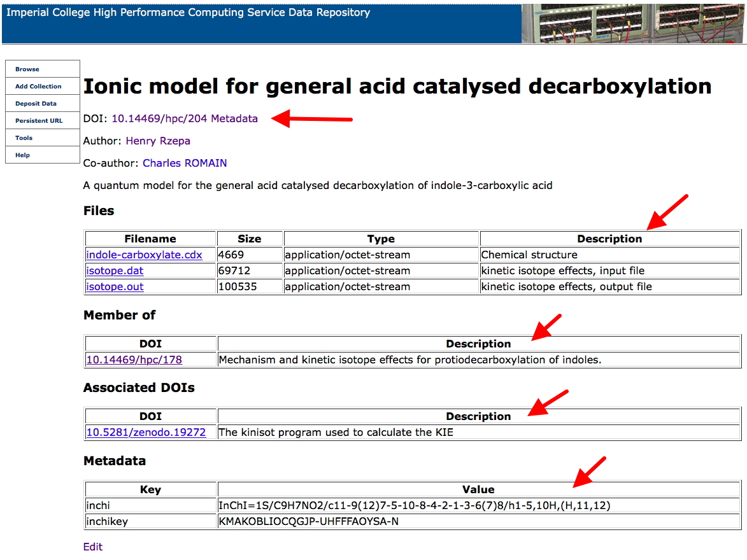
Task: Download the indole-carboxylate.cdx file
Action: pyautogui.click(x=144, y=255)
